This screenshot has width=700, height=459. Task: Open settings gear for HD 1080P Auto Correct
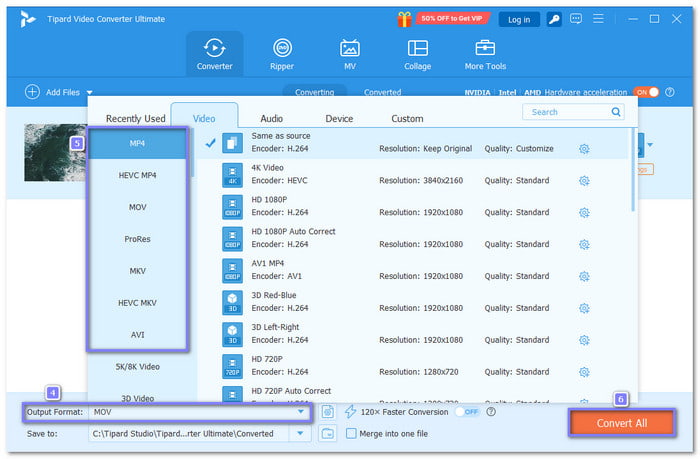pyautogui.click(x=584, y=244)
